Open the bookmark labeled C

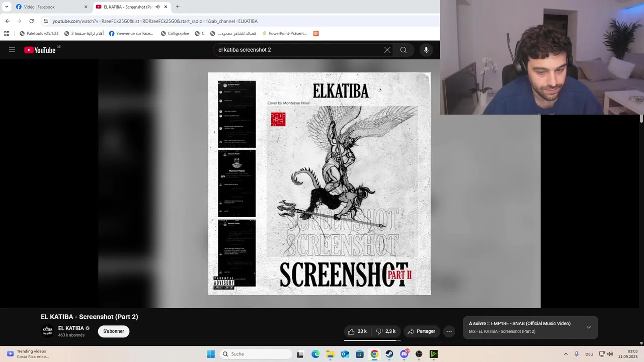click(x=200, y=34)
